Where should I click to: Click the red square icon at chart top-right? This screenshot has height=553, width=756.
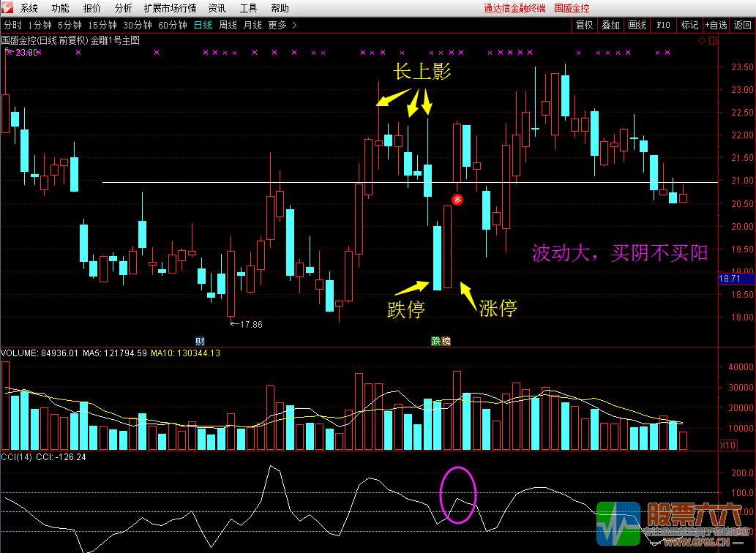712,41
